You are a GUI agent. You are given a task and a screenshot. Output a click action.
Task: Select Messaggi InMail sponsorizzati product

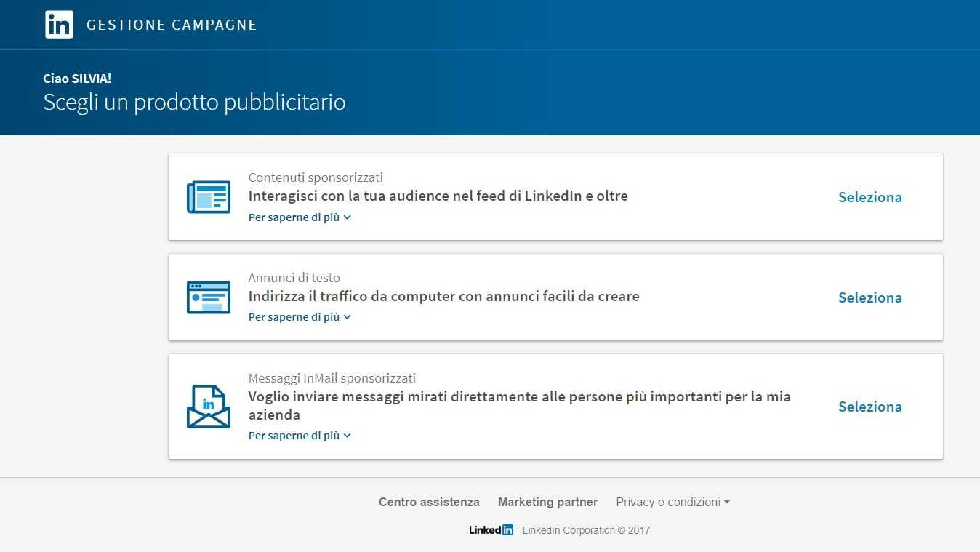click(870, 407)
